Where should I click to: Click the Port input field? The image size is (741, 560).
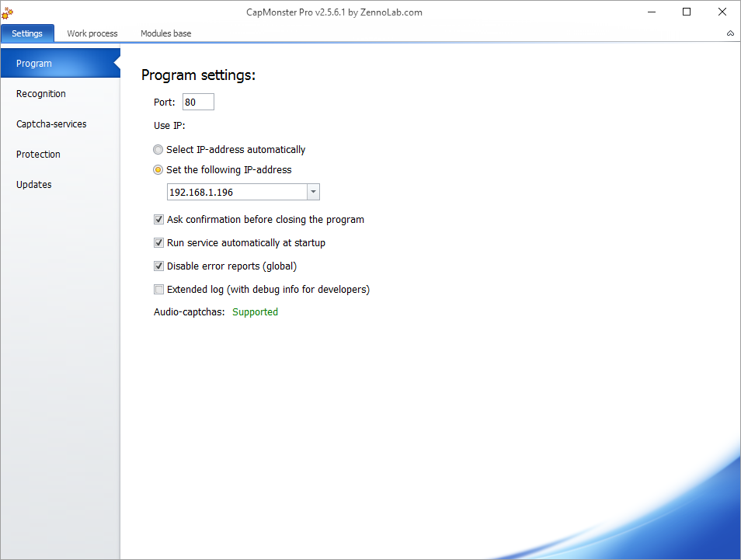(199, 102)
